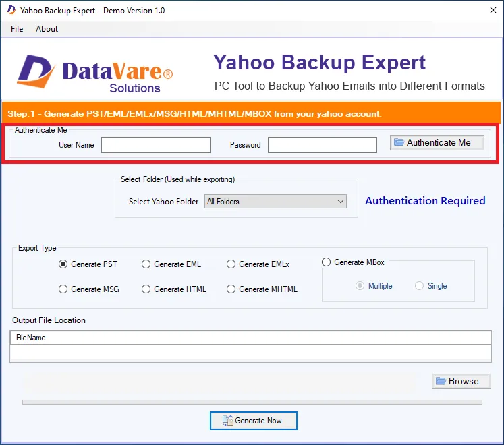The width and height of the screenshot is (504, 445).
Task: Open the About menu
Action: [x=47, y=29]
